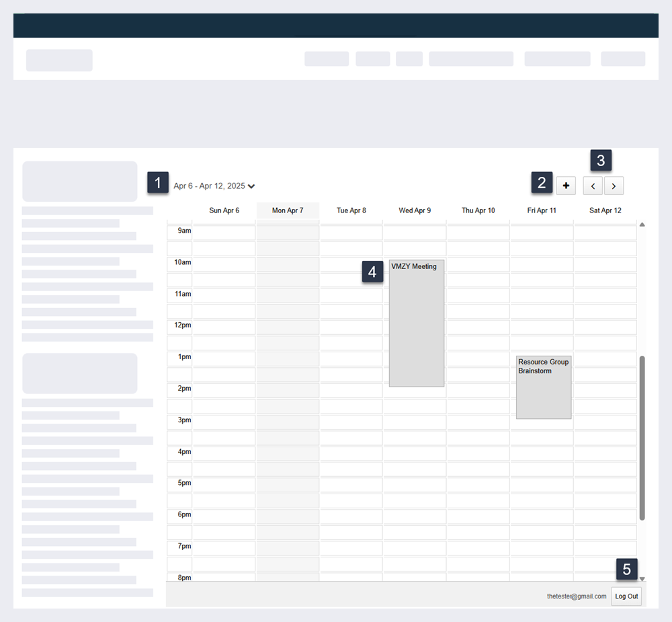The height and width of the screenshot is (622, 672).
Task: Expand the Apr 6 - Apr 12, 2025 date picker
Action: pyautogui.click(x=209, y=186)
